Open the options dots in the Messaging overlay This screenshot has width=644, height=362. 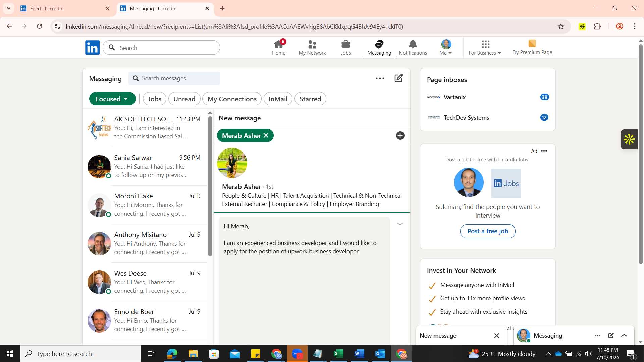(597, 336)
